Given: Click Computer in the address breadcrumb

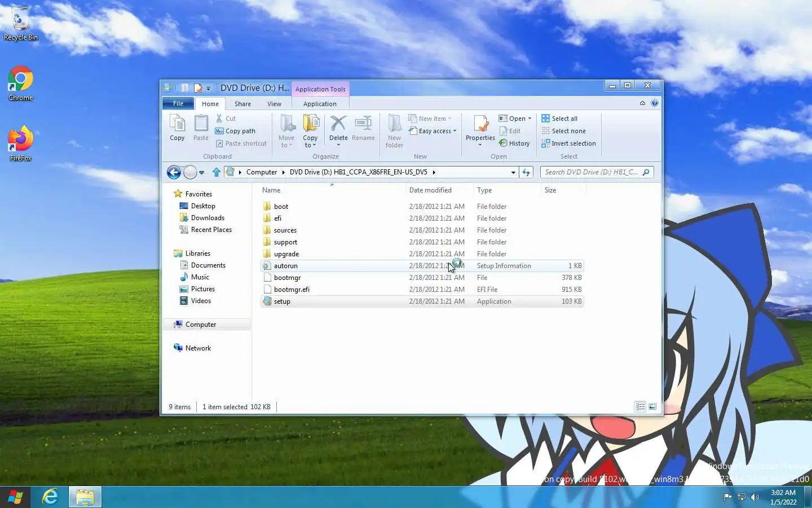Looking at the screenshot, I should coord(262,172).
